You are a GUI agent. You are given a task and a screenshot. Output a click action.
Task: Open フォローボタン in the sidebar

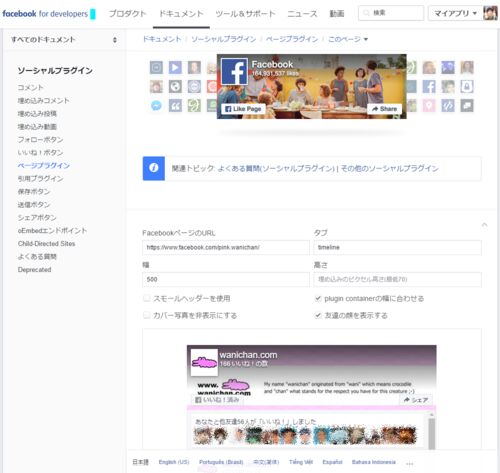[x=40, y=139]
